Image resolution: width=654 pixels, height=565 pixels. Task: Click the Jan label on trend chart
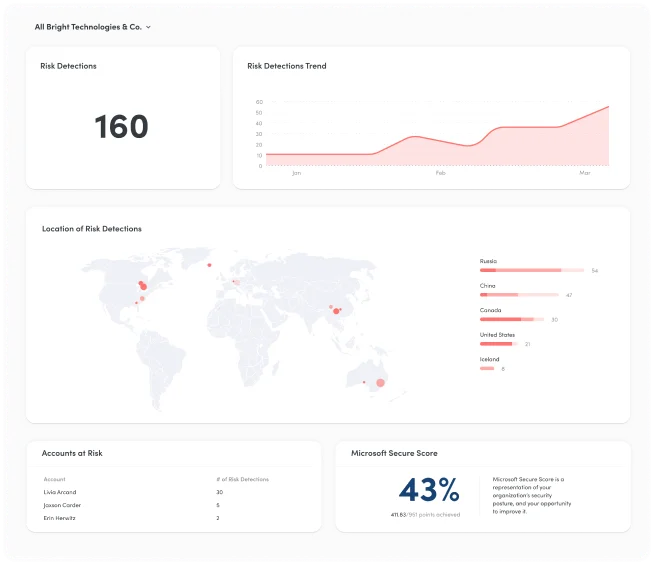click(296, 173)
